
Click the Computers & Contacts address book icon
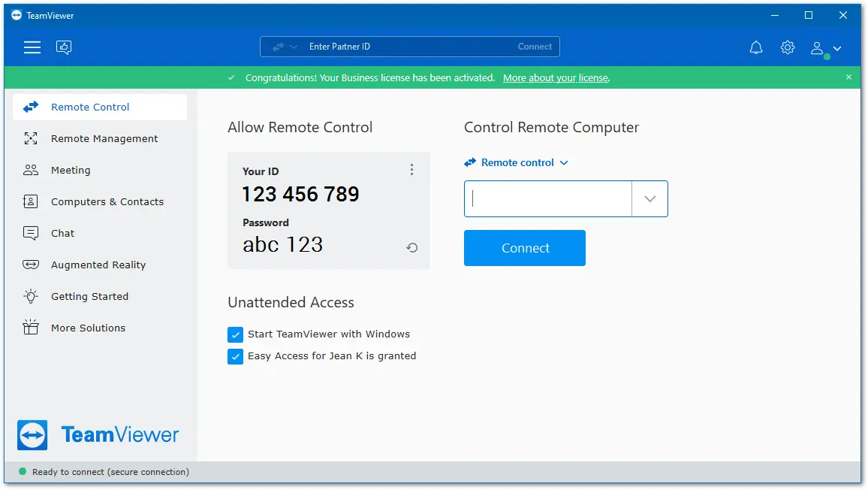31,201
